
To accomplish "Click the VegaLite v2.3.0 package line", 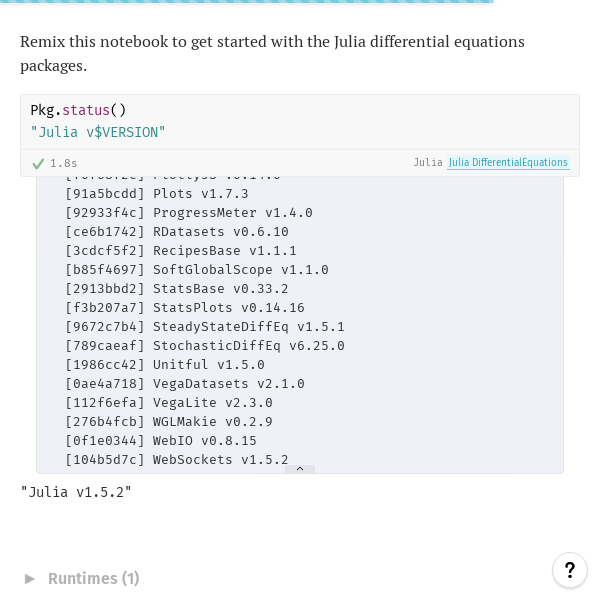I will pyautogui.click(x=169, y=403).
